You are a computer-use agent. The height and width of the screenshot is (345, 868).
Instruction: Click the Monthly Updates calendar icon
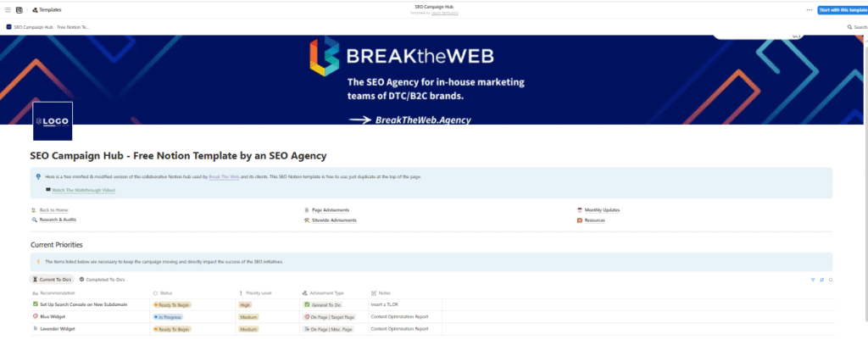[580, 210]
